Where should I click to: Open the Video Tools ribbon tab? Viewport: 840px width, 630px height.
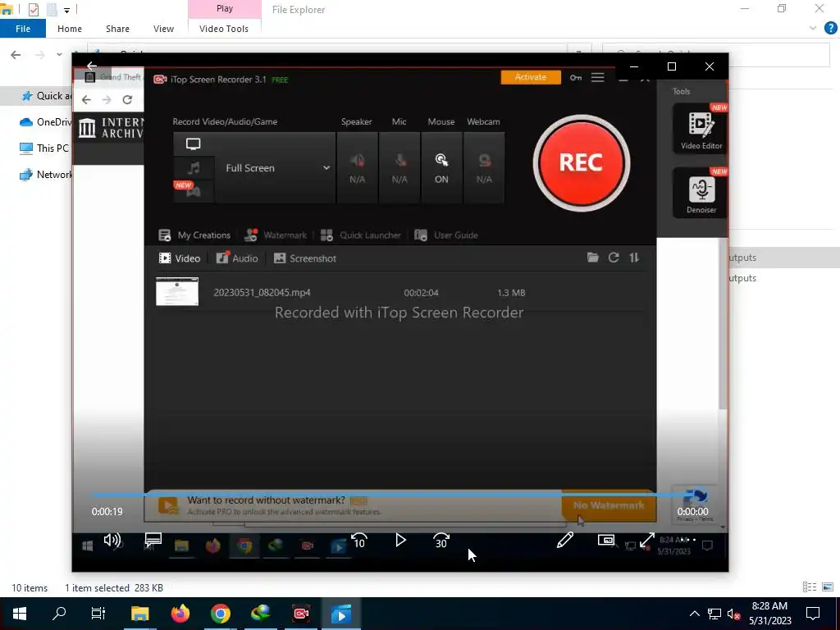click(224, 29)
